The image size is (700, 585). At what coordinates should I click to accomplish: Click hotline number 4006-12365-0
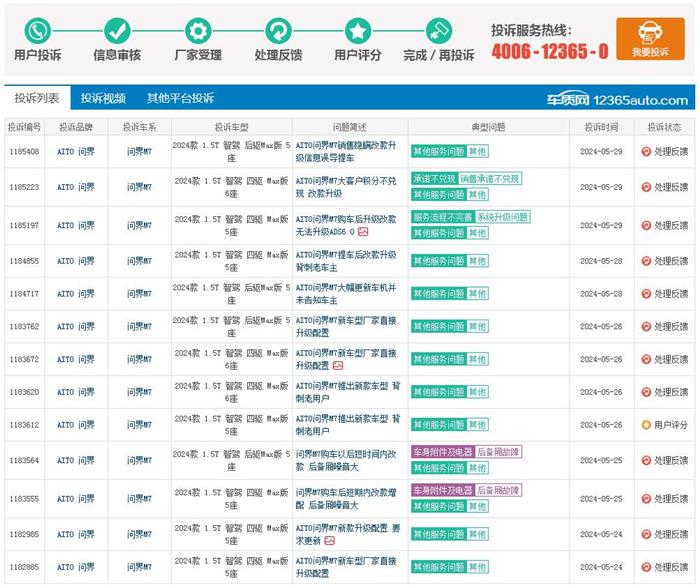click(x=550, y=51)
